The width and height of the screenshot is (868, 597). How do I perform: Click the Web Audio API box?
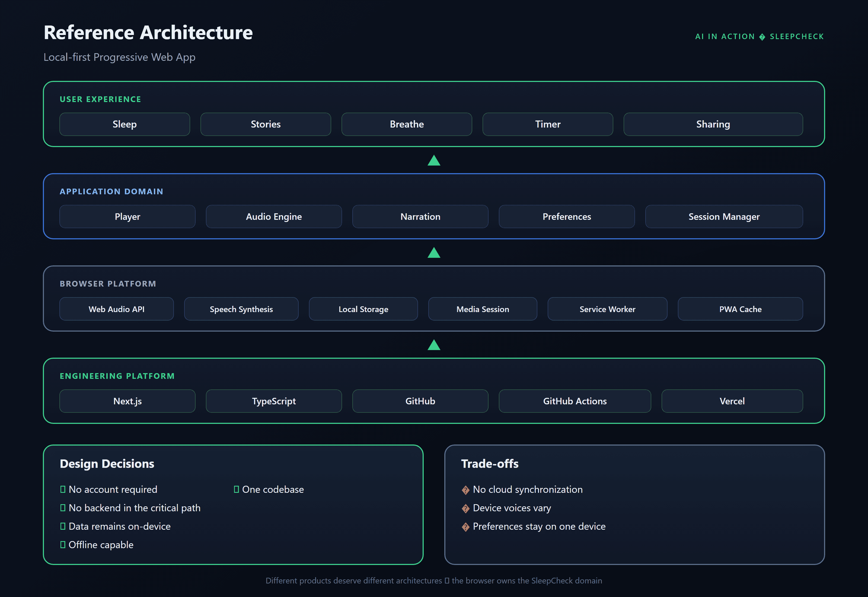116,309
